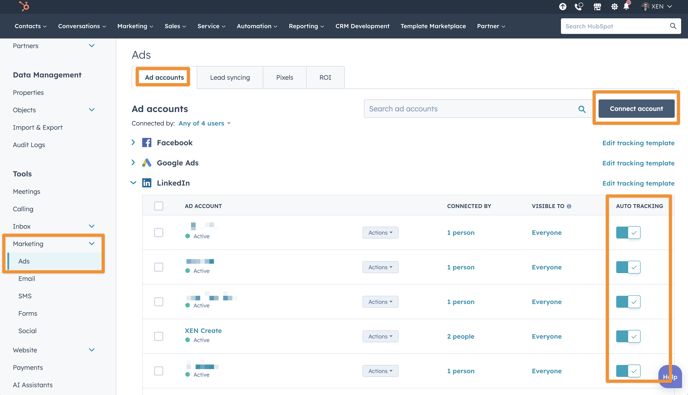Expand the Partners sidebar section

click(x=91, y=46)
